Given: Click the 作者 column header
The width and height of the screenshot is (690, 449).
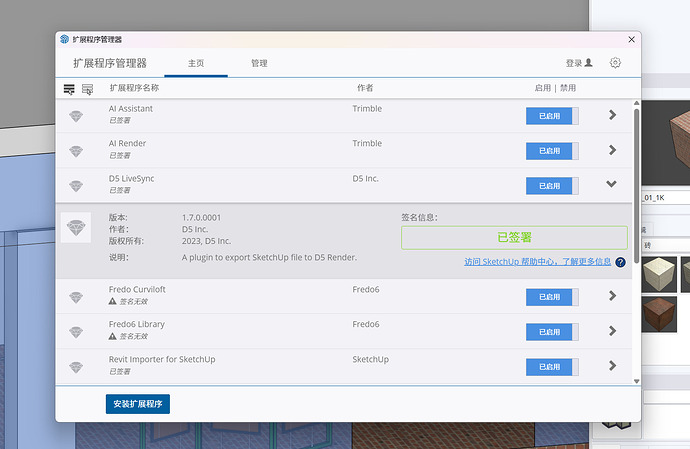Looking at the screenshot, I should click(365, 88).
